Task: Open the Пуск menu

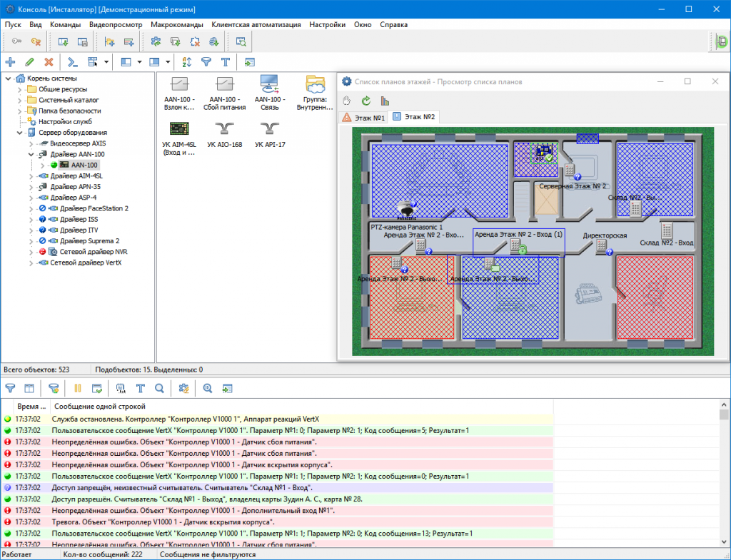Action: [13, 25]
